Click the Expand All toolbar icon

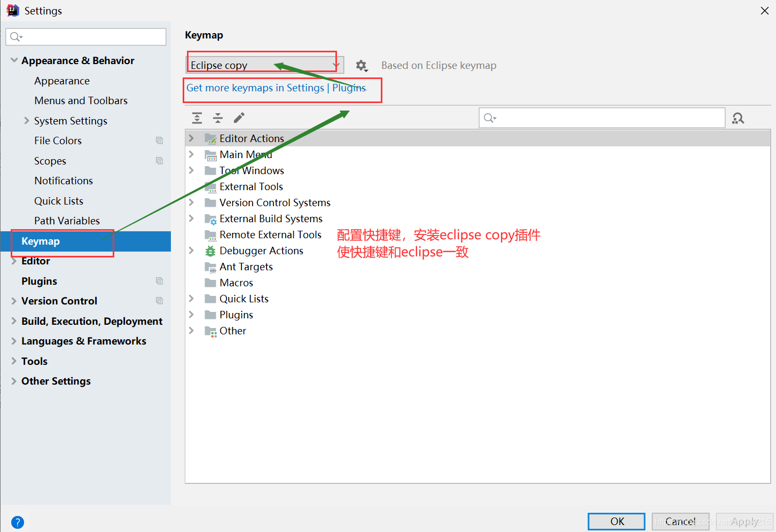point(197,118)
